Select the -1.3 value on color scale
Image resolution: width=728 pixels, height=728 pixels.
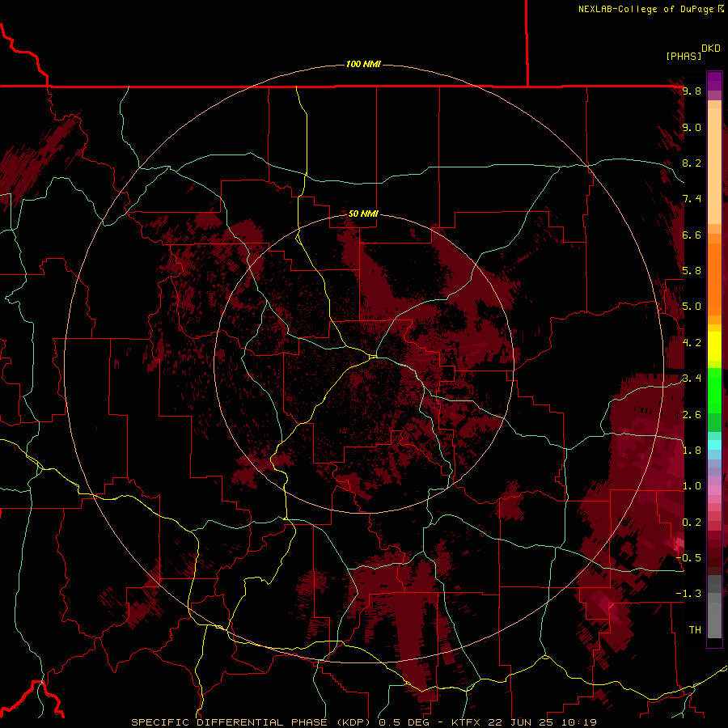[688, 594]
